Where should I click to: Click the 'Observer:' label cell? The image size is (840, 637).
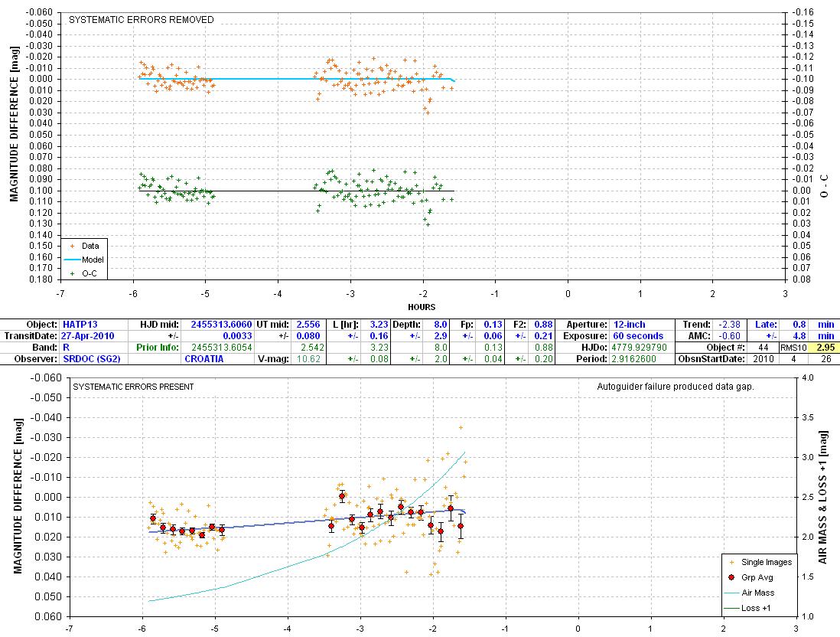[x=36, y=359]
